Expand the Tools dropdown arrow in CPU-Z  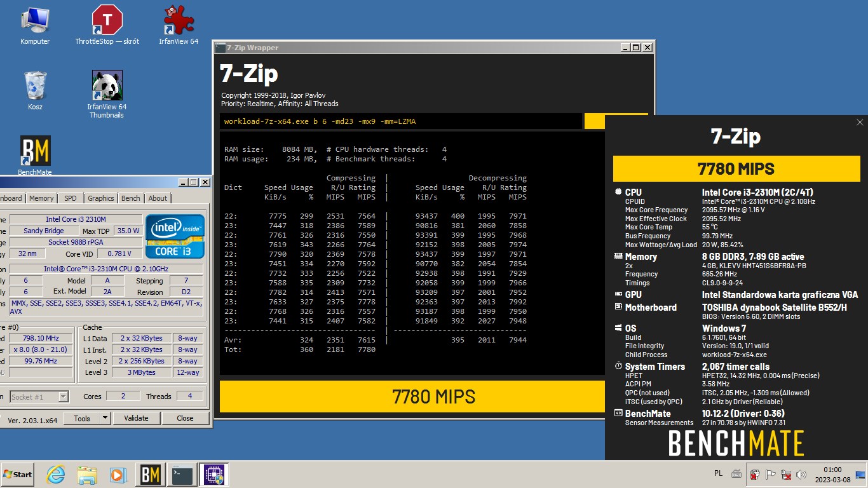point(105,418)
